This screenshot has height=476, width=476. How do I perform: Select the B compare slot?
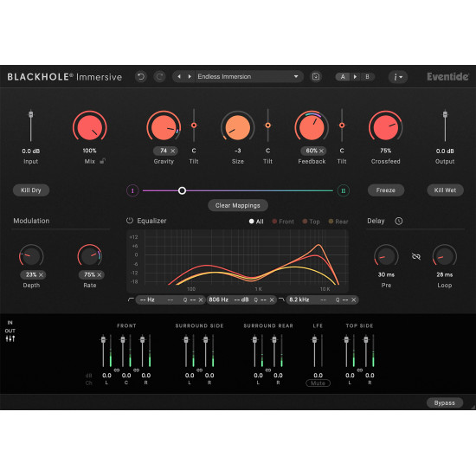coord(367,77)
